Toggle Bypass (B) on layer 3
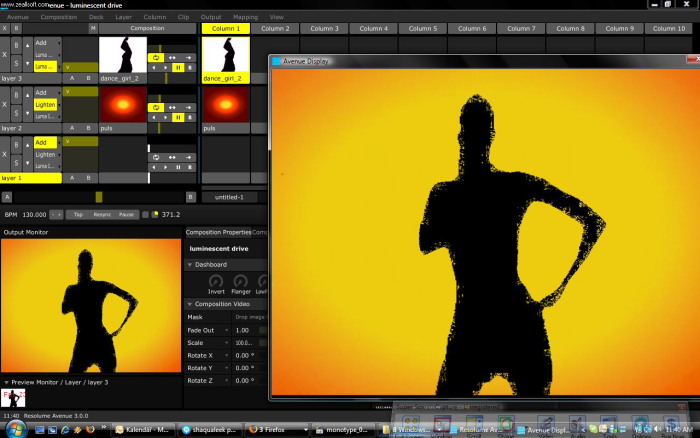The height and width of the screenshot is (438, 700). pos(16,46)
